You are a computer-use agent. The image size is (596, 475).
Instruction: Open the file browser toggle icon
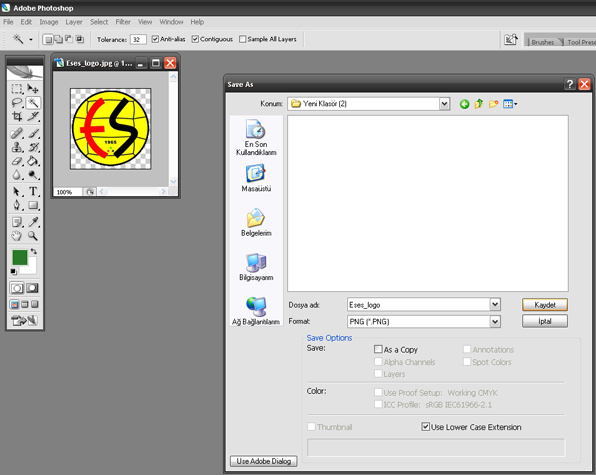point(510,39)
